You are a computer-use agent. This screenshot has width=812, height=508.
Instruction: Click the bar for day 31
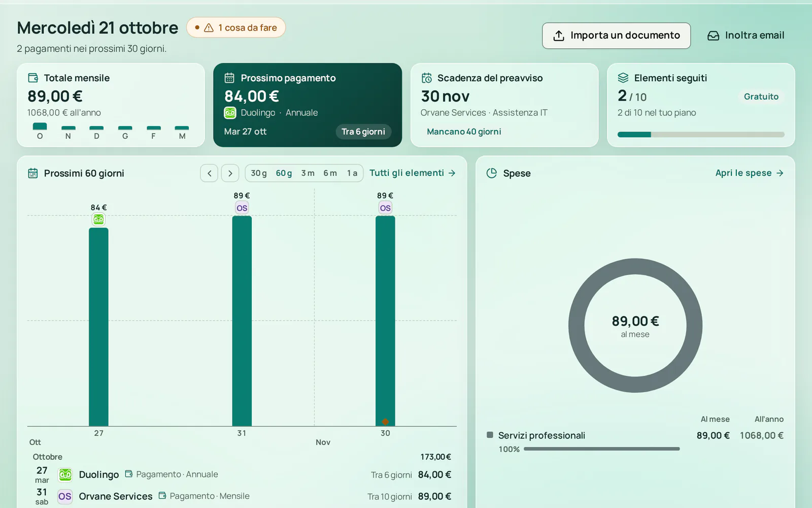[x=242, y=321]
